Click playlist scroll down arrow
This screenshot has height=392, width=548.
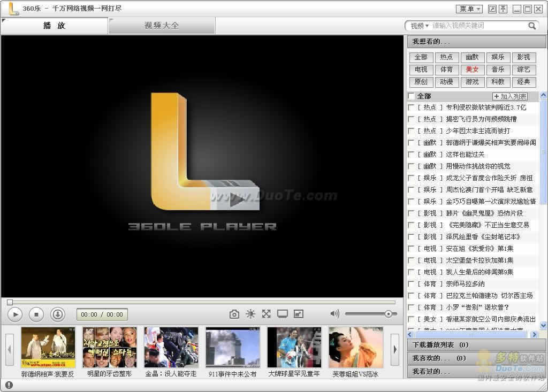(x=543, y=325)
